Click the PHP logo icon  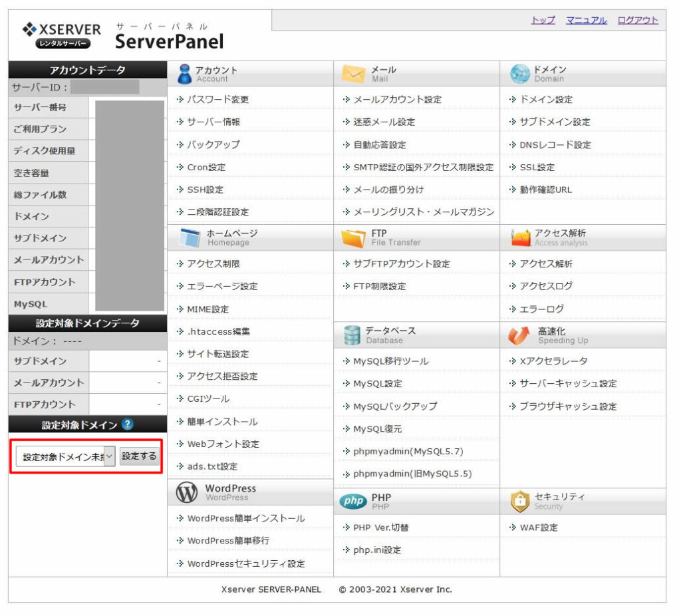353,502
